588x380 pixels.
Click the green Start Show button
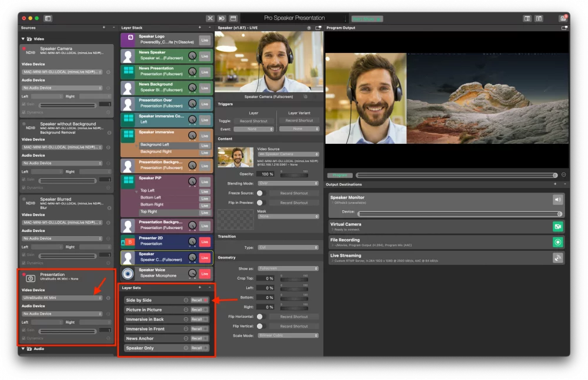[367, 19]
